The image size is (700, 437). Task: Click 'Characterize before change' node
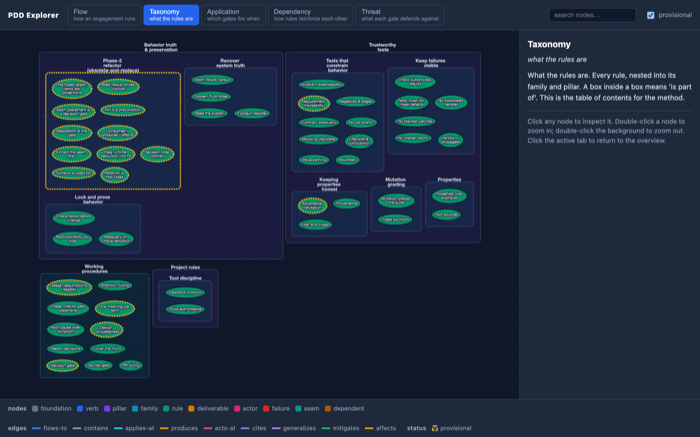click(x=74, y=218)
